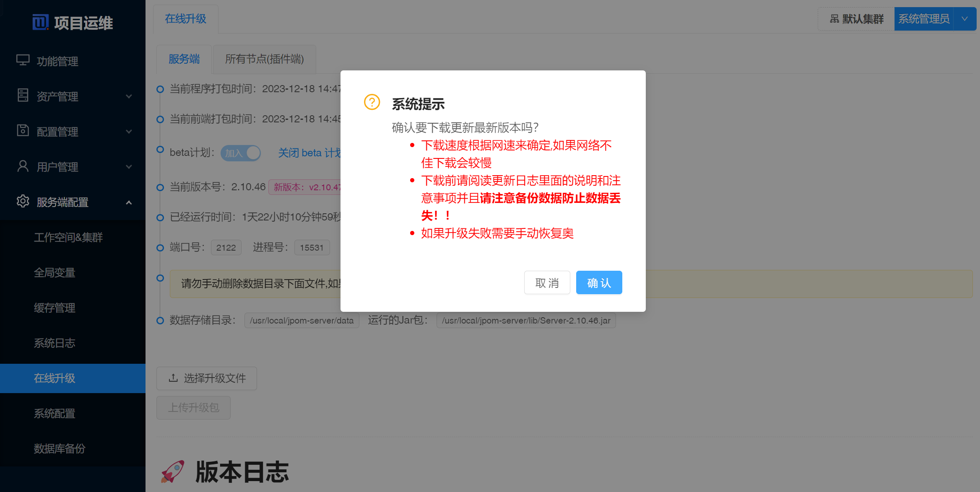Click the question mark icon in 系统提示 dialog

[372, 101]
